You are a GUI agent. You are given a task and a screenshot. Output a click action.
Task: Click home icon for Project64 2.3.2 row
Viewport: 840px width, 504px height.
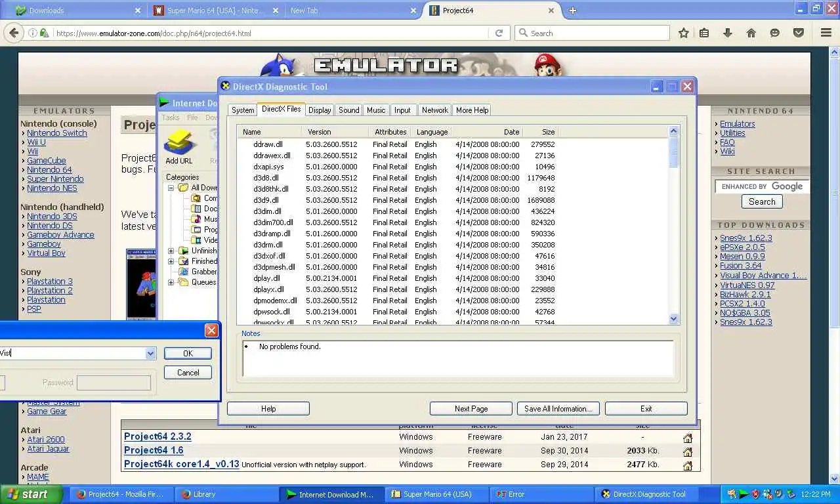click(x=688, y=438)
